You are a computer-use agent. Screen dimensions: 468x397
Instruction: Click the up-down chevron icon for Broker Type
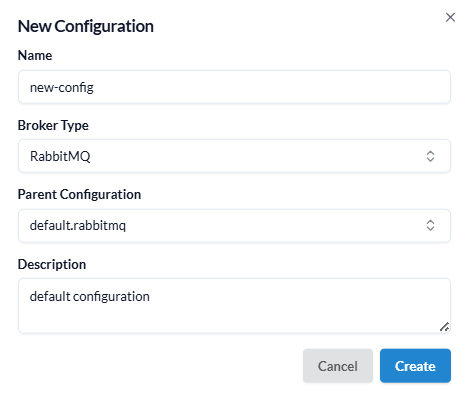pos(430,156)
